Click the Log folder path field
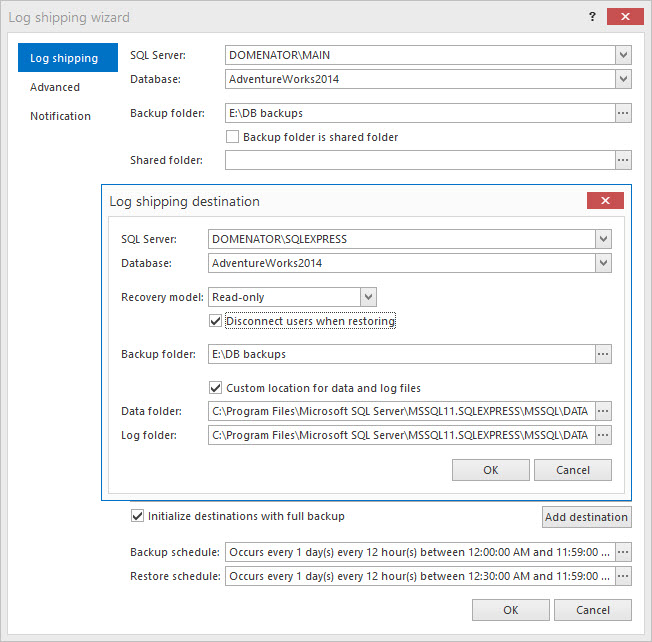 click(x=402, y=435)
